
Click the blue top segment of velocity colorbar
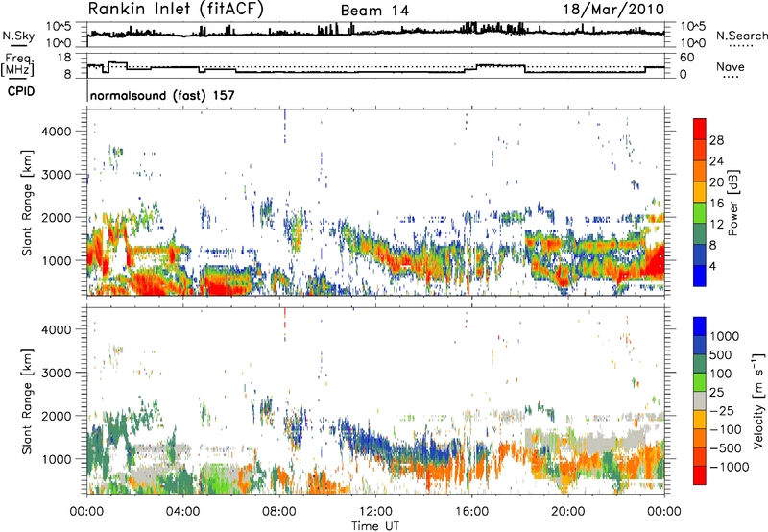700,326
